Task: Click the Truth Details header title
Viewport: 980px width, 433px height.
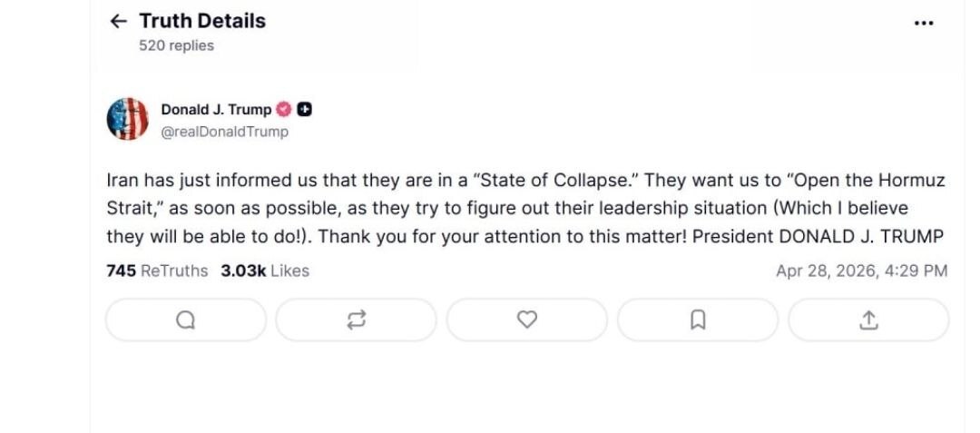Action: point(202,21)
